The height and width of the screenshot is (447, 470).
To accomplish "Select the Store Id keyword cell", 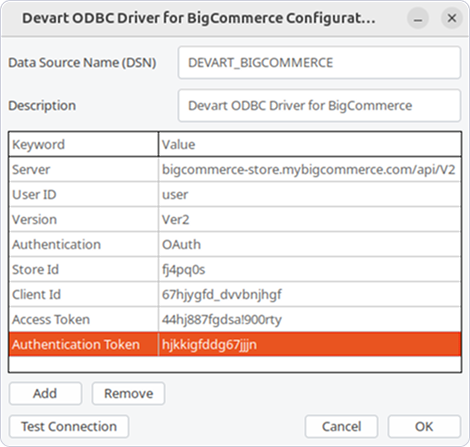I will (x=84, y=270).
